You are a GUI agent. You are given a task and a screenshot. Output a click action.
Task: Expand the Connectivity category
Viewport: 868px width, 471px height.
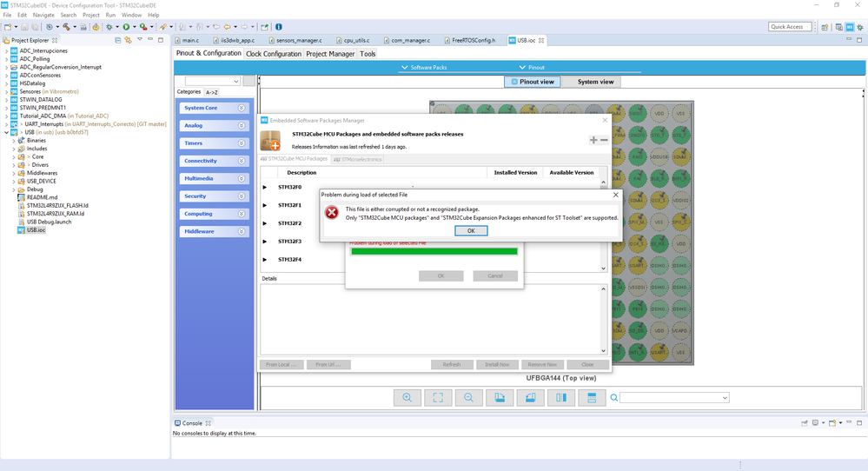[x=215, y=161]
